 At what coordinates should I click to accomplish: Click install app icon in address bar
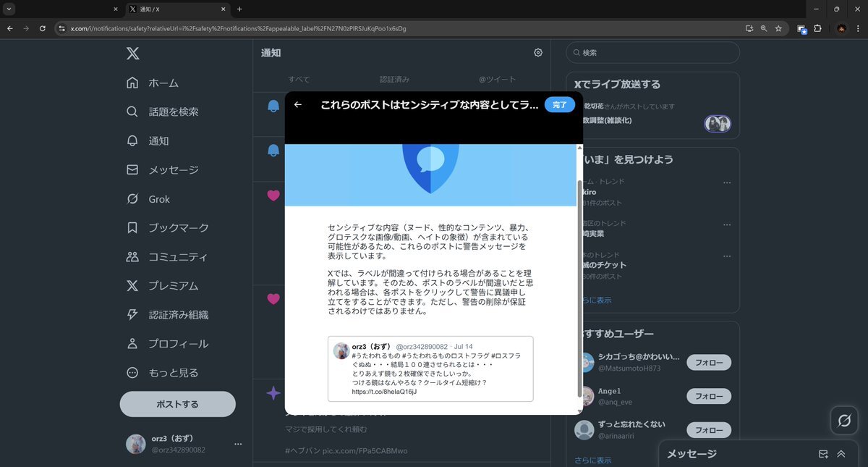pyautogui.click(x=749, y=28)
